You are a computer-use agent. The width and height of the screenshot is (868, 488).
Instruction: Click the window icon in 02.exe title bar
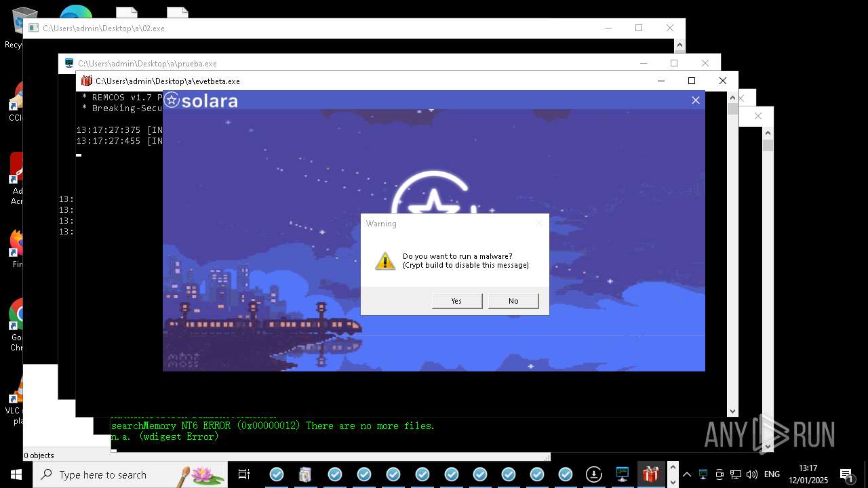pos(33,28)
